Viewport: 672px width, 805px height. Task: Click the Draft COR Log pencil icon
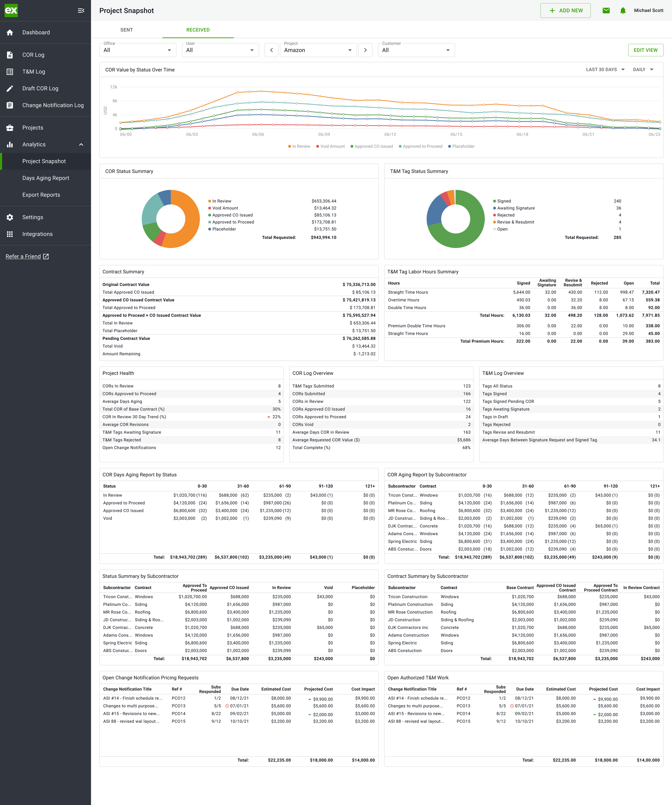coord(10,88)
